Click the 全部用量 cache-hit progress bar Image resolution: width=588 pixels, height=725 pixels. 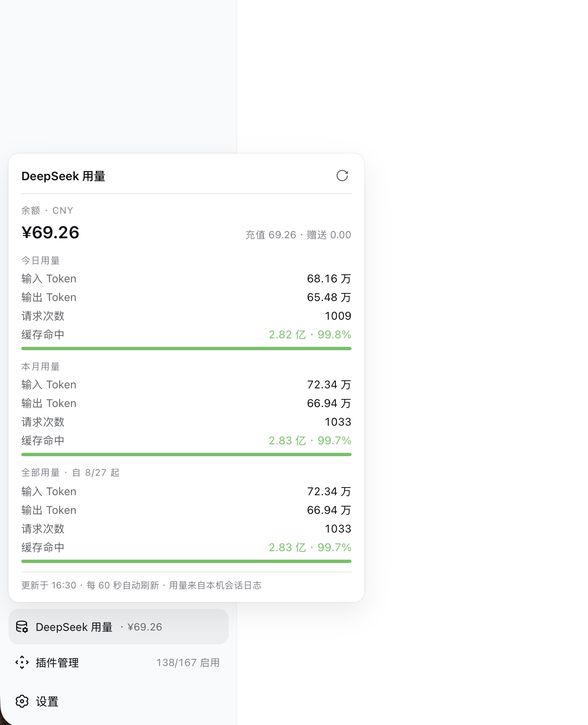[x=186, y=561]
